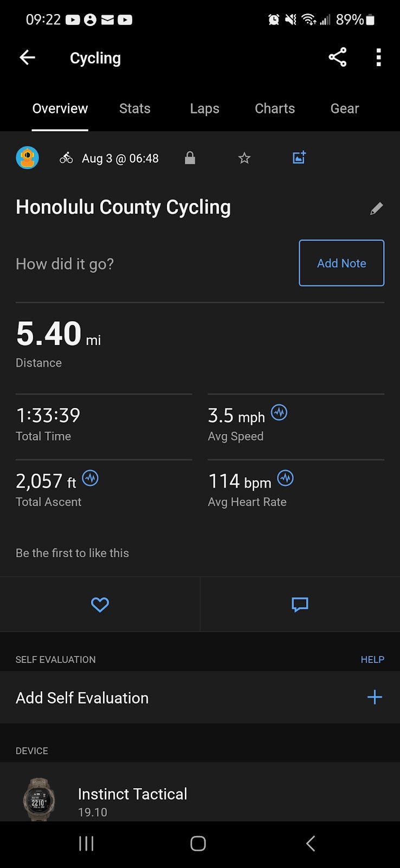Like the activity with the heart icon
The image size is (400, 868).
[x=100, y=604]
